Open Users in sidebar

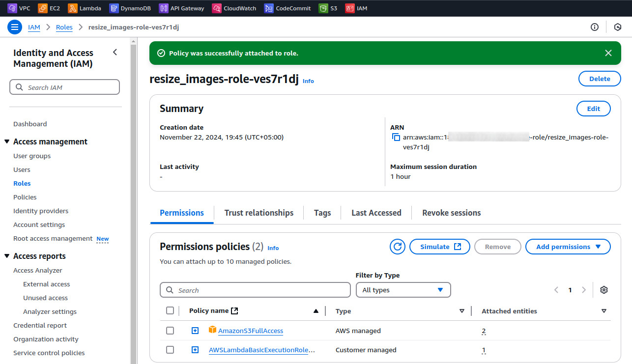(x=22, y=169)
